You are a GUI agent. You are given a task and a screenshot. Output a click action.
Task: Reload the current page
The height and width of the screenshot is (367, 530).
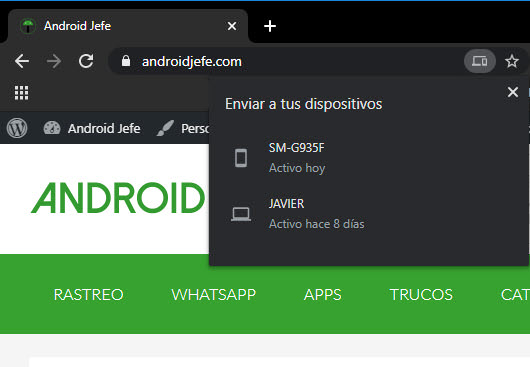coord(86,61)
